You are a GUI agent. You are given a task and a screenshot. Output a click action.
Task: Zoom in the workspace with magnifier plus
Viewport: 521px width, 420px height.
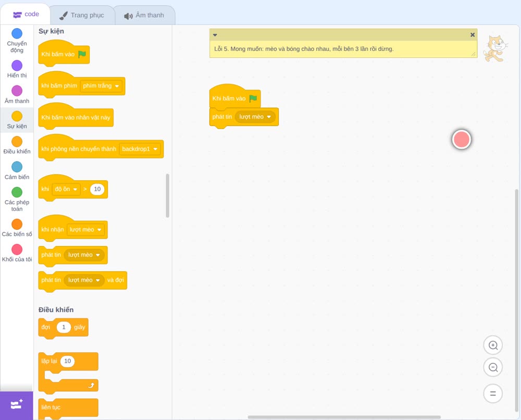pyautogui.click(x=493, y=345)
